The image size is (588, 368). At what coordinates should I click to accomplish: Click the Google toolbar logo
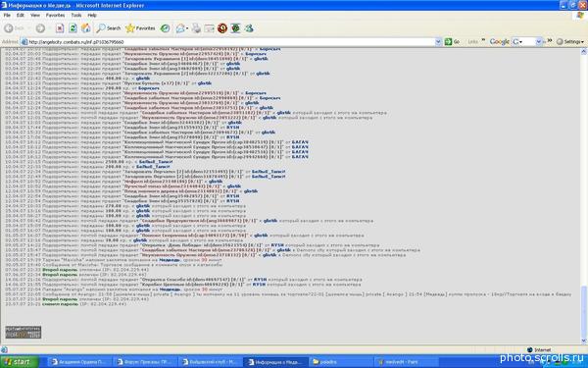[x=500, y=42]
